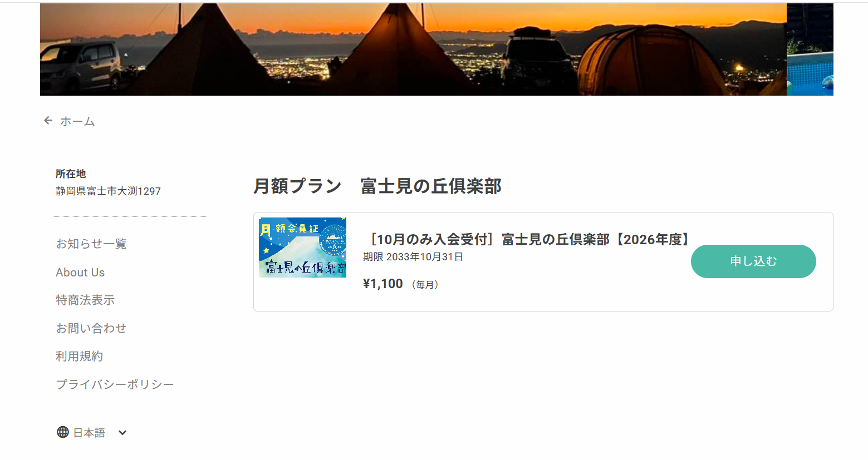View 特商法表示 page
The image size is (868, 460).
[x=85, y=300]
